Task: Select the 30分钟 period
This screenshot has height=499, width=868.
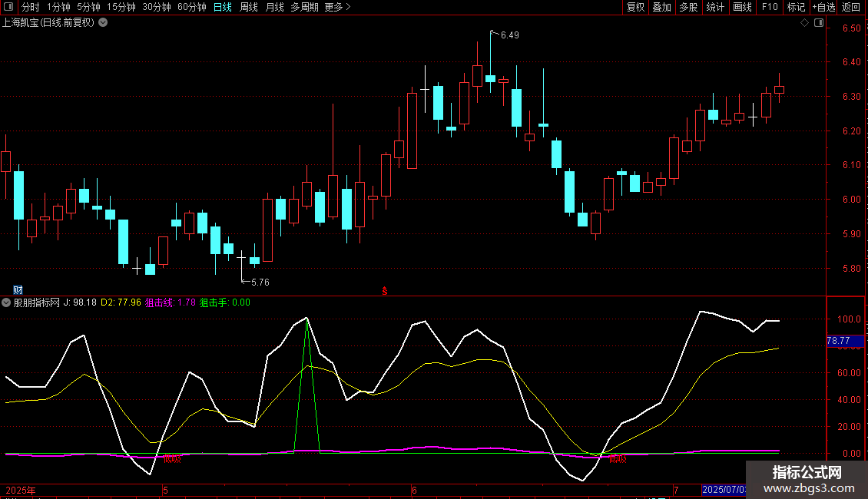Action: tap(157, 7)
